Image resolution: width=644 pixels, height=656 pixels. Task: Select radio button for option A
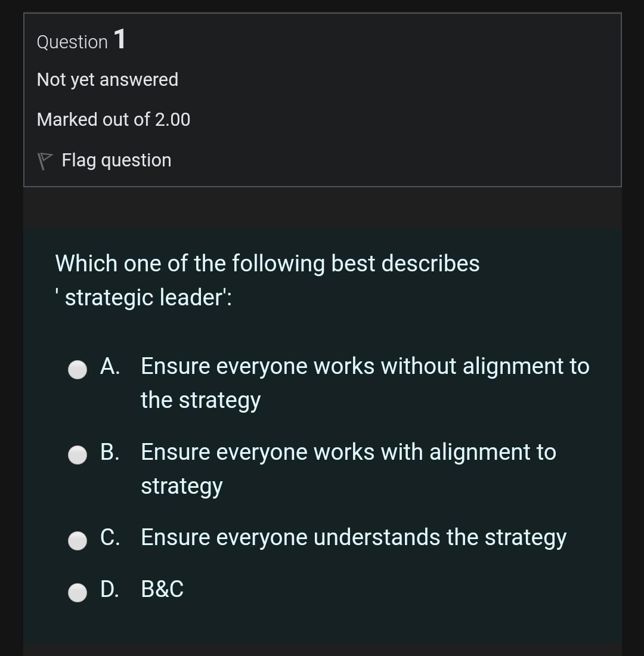click(x=78, y=370)
